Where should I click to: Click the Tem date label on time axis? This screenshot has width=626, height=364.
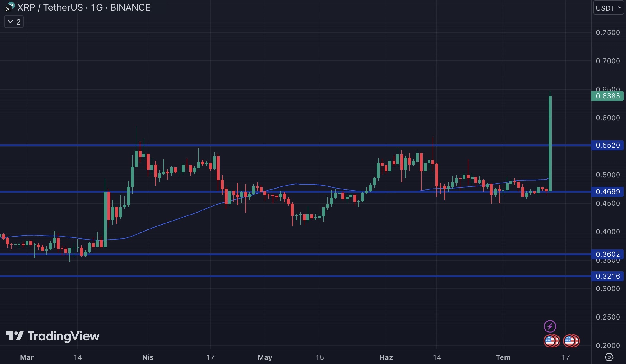[503, 357]
